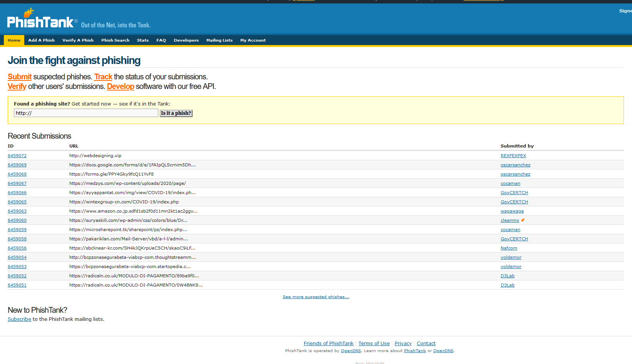View D3Lab profile in 6459051 row
This screenshot has width=632, height=364.
click(x=508, y=285)
